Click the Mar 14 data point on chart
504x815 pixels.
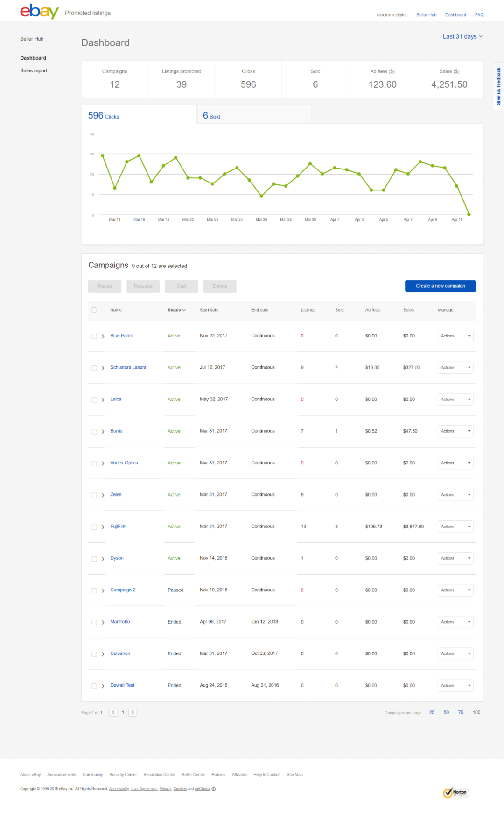click(115, 188)
